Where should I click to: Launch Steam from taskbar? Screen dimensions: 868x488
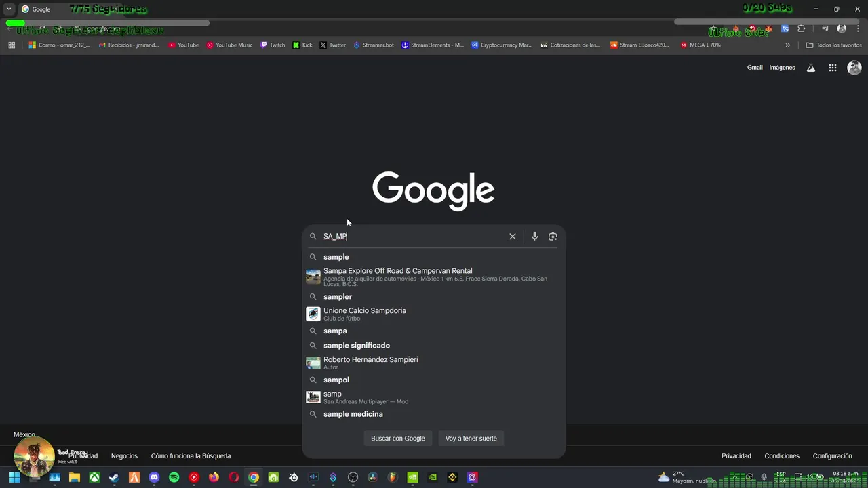[x=114, y=477]
